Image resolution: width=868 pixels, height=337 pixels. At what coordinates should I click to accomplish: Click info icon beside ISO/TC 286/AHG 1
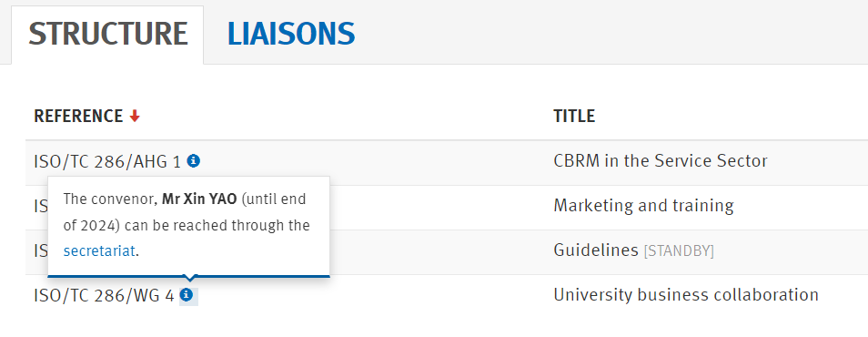tap(193, 160)
